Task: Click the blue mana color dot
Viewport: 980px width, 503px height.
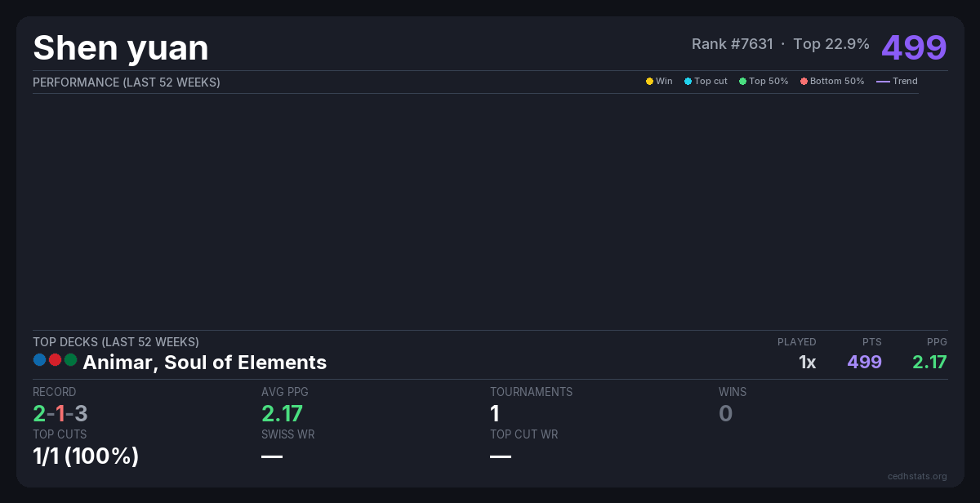Action: [39, 360]
